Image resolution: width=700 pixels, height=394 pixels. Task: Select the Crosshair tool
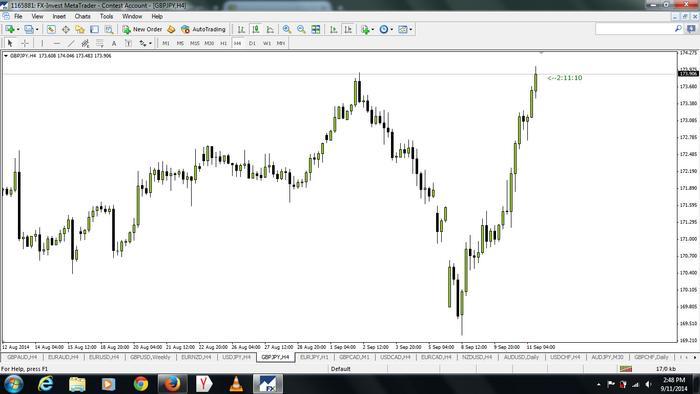tap(25, 43)
